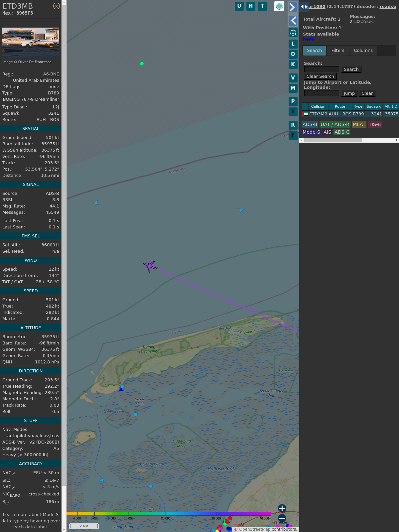Toggle the H button at map top

[251, 6]
